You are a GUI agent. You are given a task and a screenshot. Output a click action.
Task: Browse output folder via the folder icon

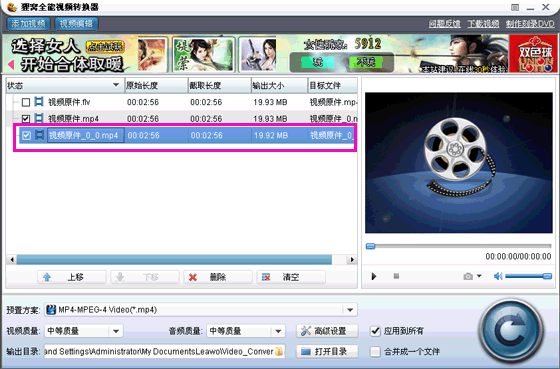(279, 351)
